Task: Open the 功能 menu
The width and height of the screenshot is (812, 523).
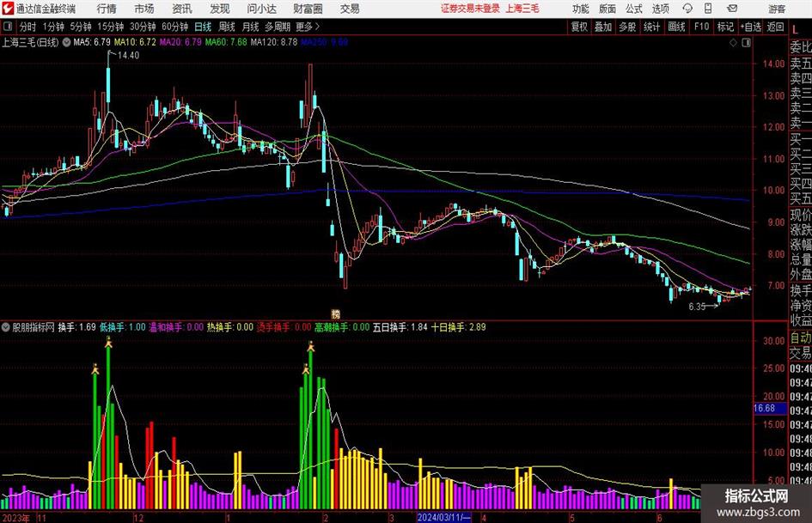Action: [x=581, y=9]
